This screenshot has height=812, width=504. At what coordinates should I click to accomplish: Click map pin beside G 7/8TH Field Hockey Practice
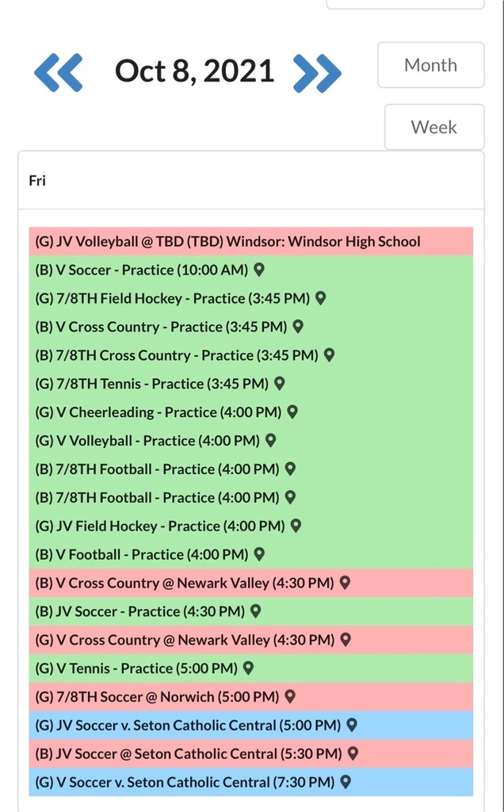pyautogui.click(x=321, y=298)
